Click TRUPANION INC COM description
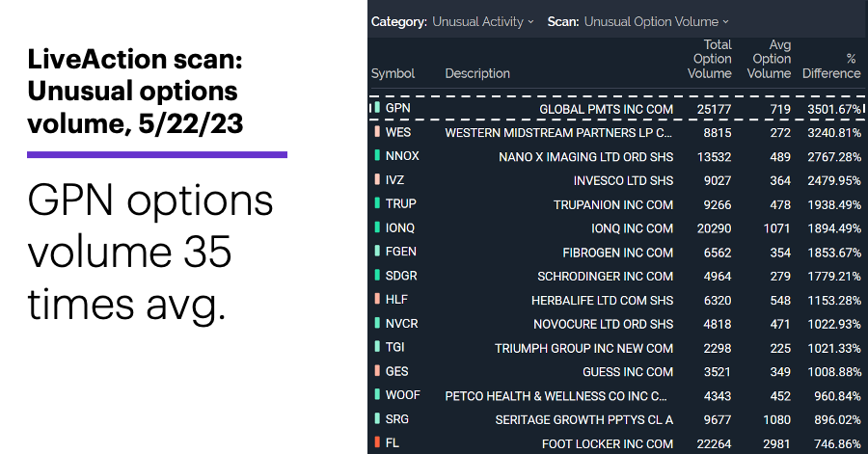The width and height of the screenshot is (868, 454). tap(613, 204)
